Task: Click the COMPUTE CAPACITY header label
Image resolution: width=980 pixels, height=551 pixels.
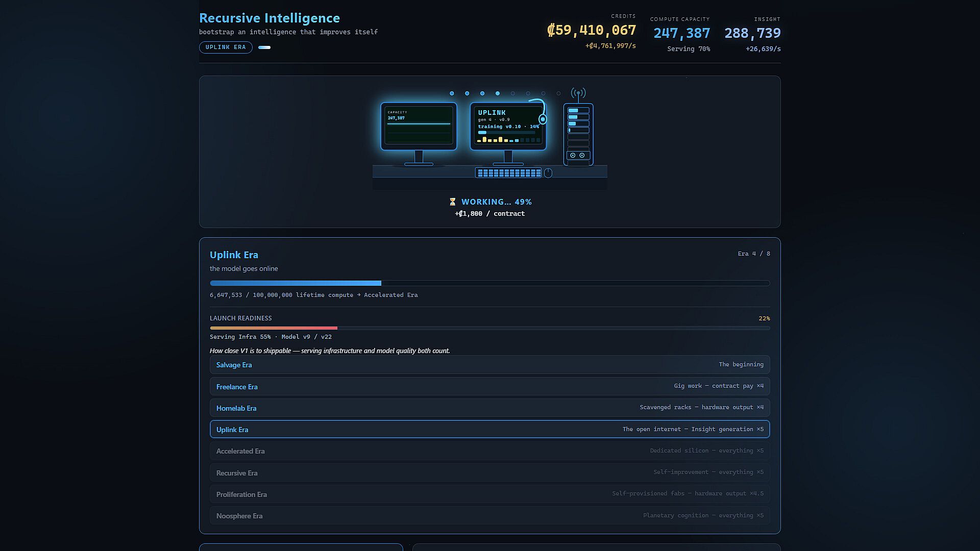Action: point(680,19)
